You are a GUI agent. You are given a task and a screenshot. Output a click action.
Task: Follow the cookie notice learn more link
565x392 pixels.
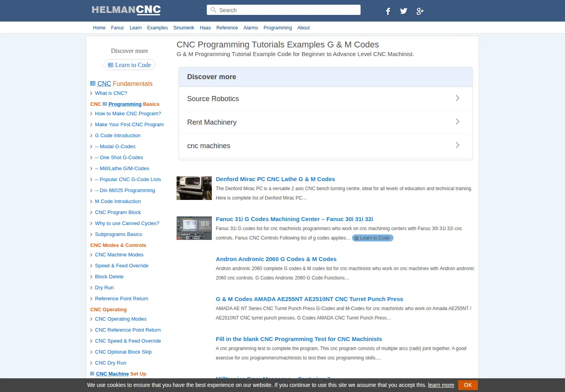click(441, 385)
